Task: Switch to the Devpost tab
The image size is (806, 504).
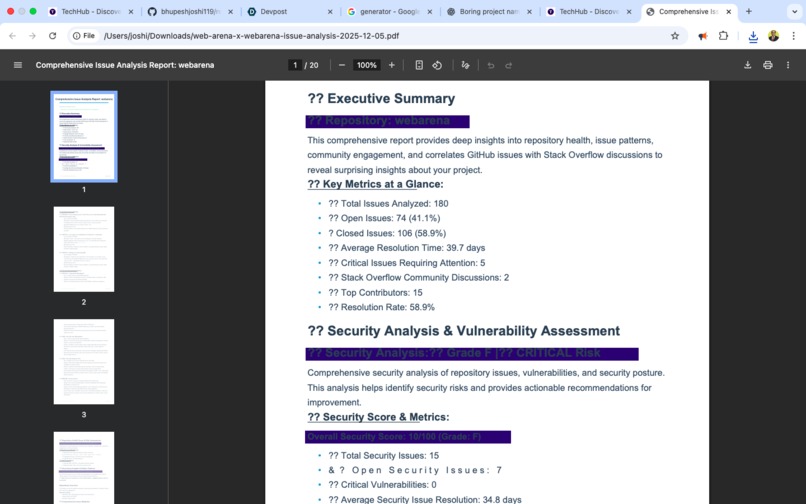Action: 288,11
